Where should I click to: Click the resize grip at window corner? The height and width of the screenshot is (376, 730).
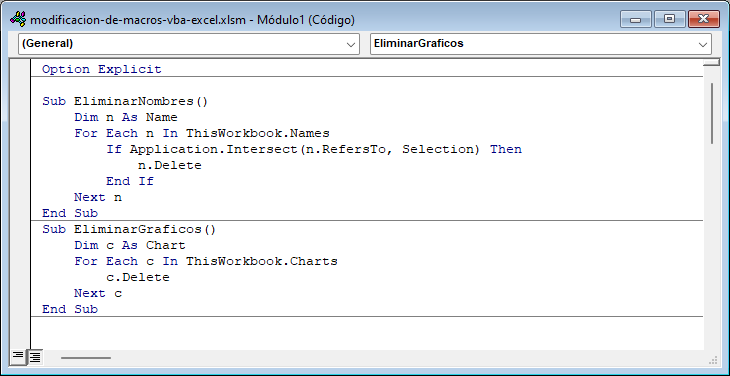(x=713, y=359)
